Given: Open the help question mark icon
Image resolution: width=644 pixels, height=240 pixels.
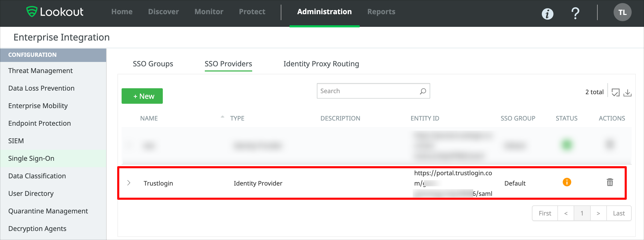Looking at the screenshot, I should point(575,13).
